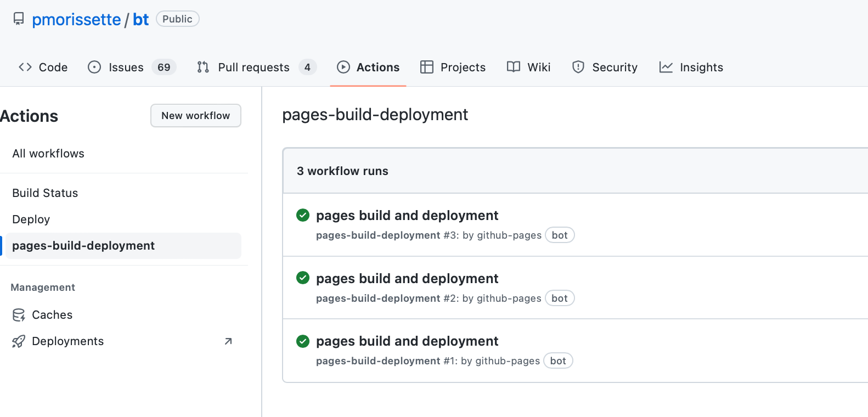The width and height of the screenshot is (868, 417).
Task: Click the Projects table icon
Action: 427,67
